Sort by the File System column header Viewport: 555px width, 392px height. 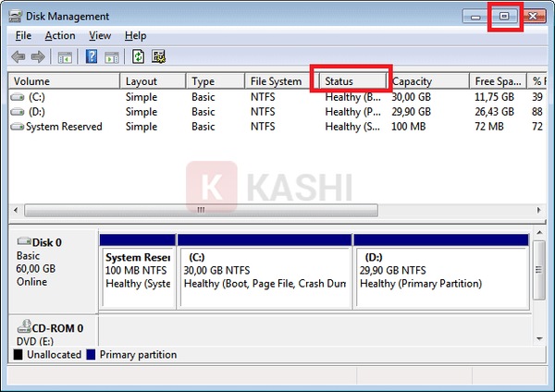[276, 81]
